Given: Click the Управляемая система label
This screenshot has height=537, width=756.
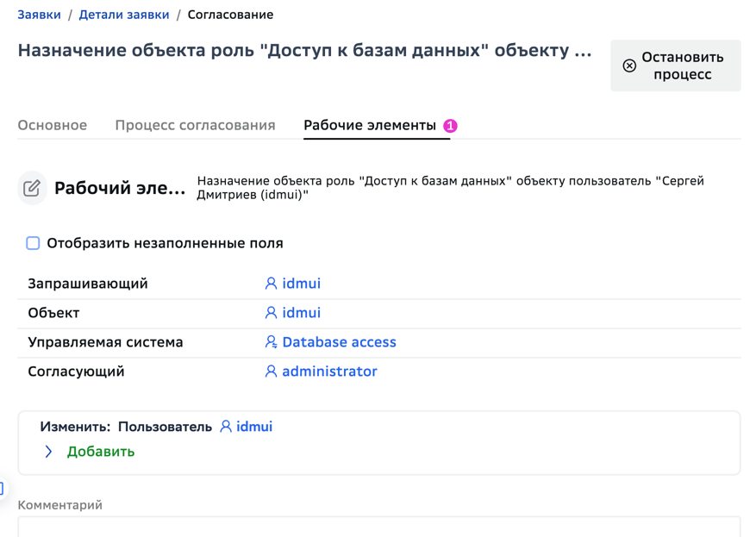Looking at the screenshot, I should click(x=105, y=342).
